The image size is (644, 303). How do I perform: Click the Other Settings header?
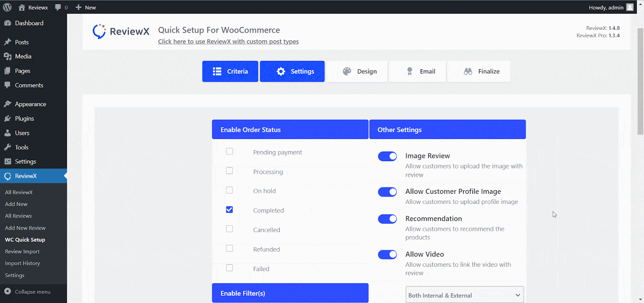coord(448,129)
